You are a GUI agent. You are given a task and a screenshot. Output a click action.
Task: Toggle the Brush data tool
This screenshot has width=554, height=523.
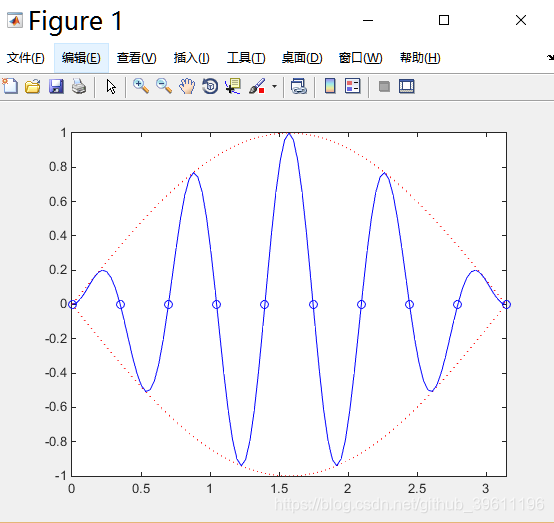tap(257, 86)
